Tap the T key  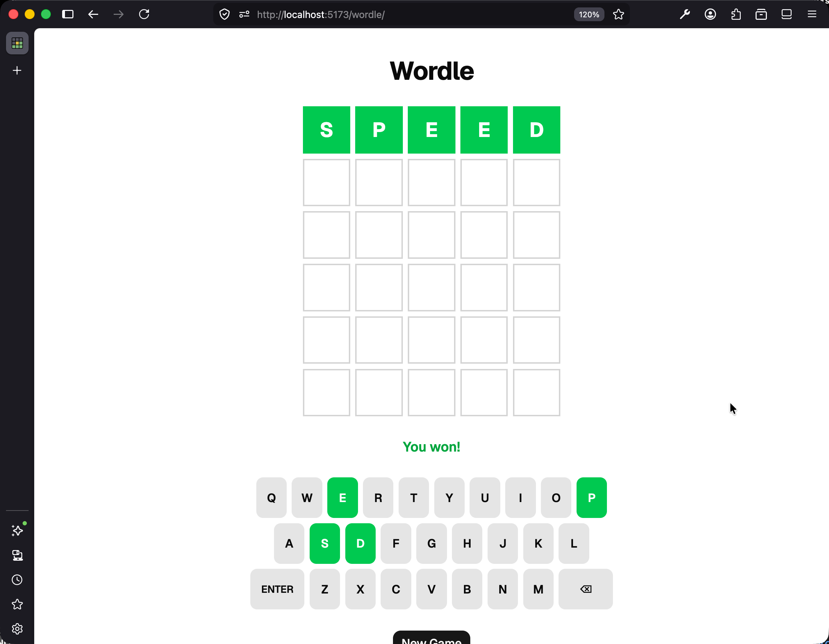[x=414, y=497]
